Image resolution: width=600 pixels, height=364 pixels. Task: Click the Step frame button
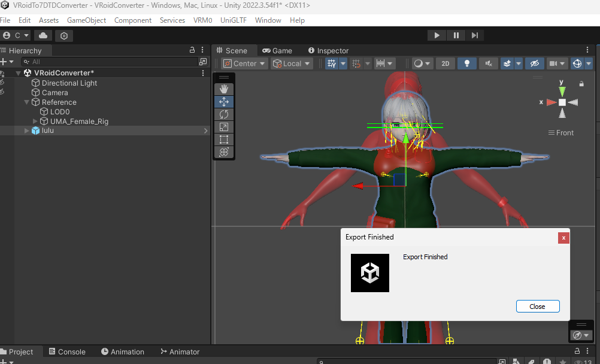click(x=475, y=35)
